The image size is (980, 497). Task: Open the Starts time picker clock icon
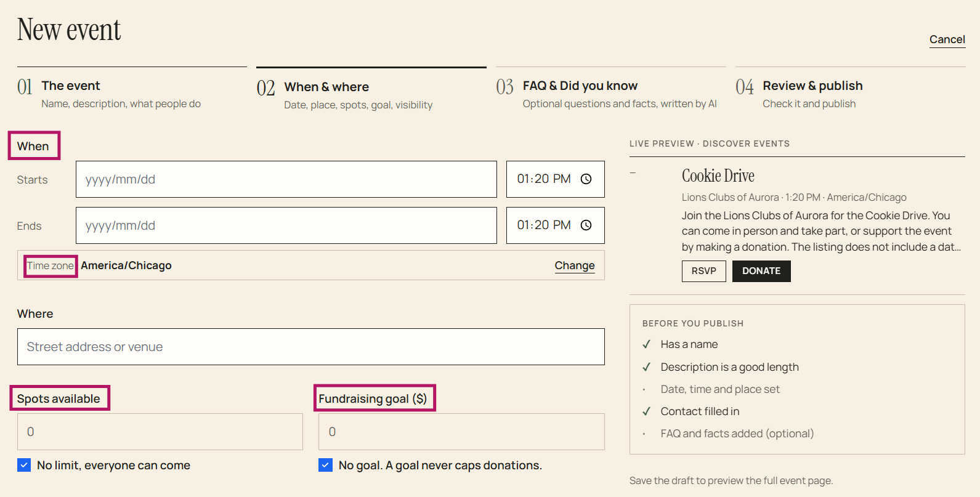(586, 179)
